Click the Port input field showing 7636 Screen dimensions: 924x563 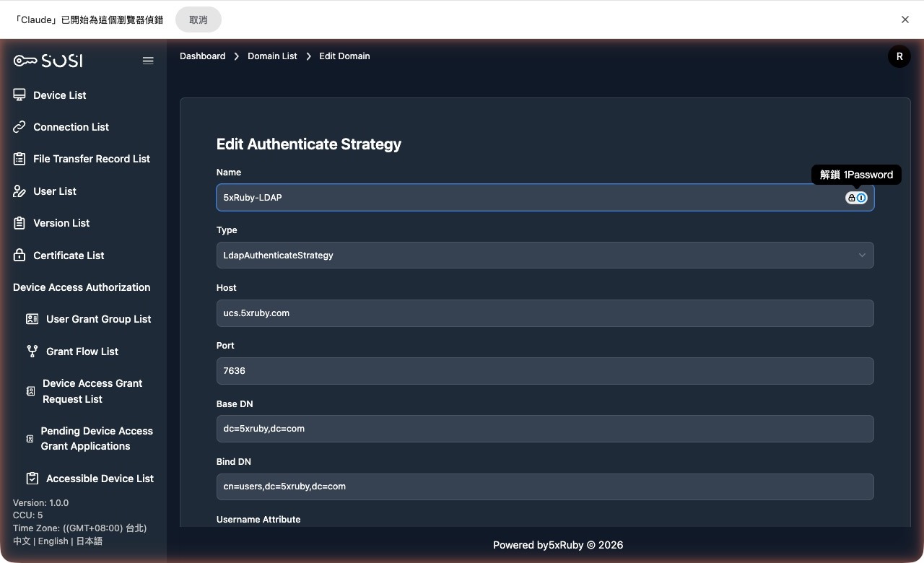click(544, 371)
